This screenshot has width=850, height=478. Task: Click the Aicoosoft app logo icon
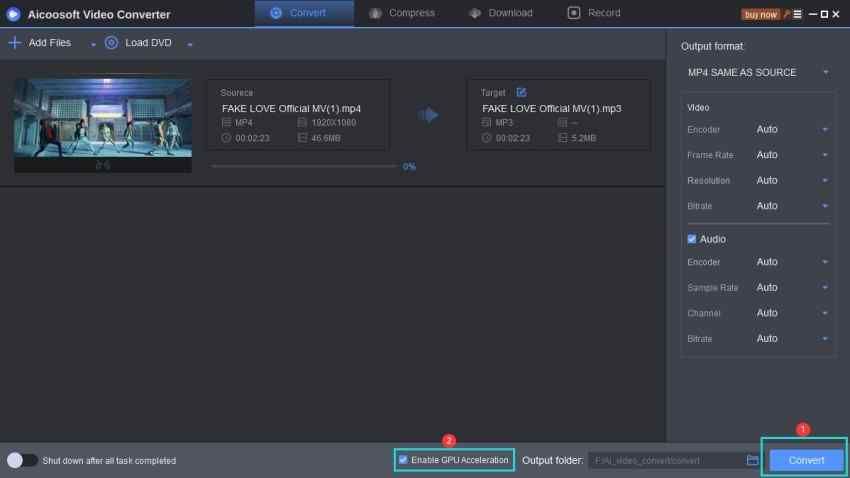(14, 14)
